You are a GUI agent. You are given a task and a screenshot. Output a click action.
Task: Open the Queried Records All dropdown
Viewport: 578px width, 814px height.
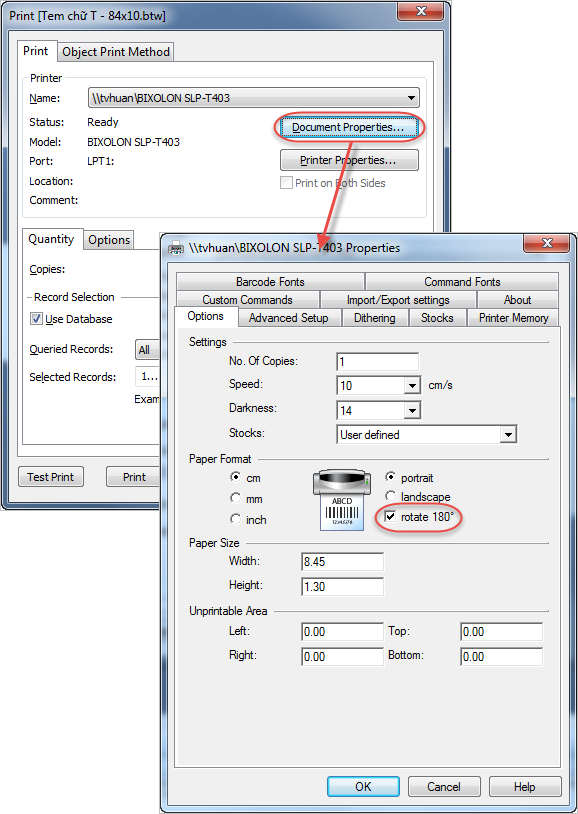[x=147, y=350]
